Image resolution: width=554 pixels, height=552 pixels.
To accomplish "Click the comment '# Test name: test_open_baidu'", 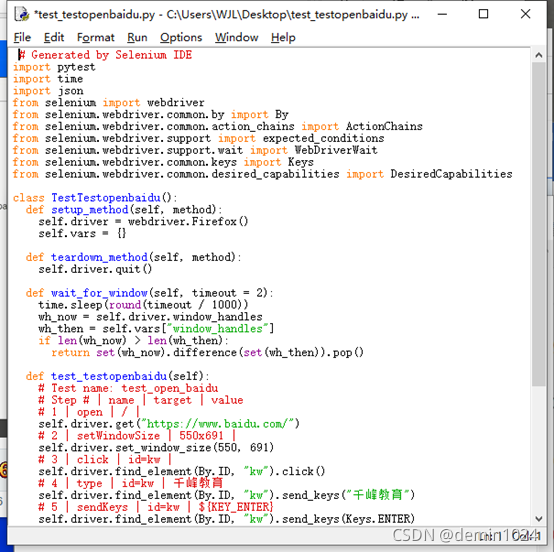I will tap(128, 388).
